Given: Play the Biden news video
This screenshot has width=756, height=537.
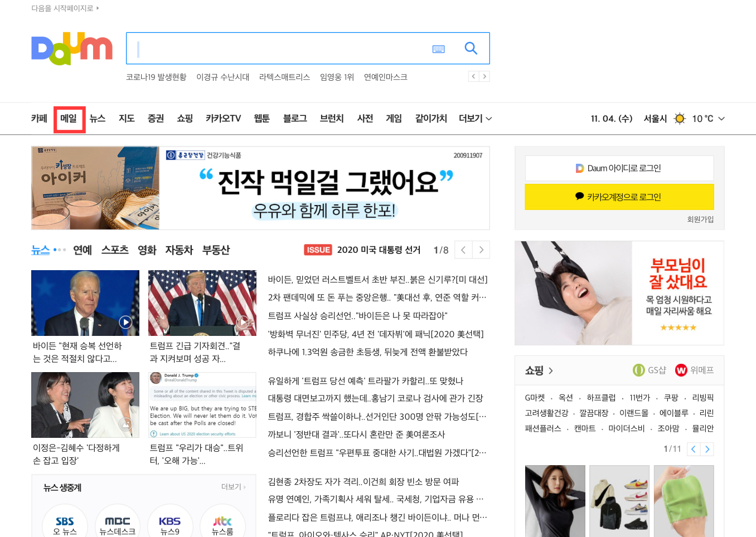Looking at the screenshot, I should (x=125, y=322).
